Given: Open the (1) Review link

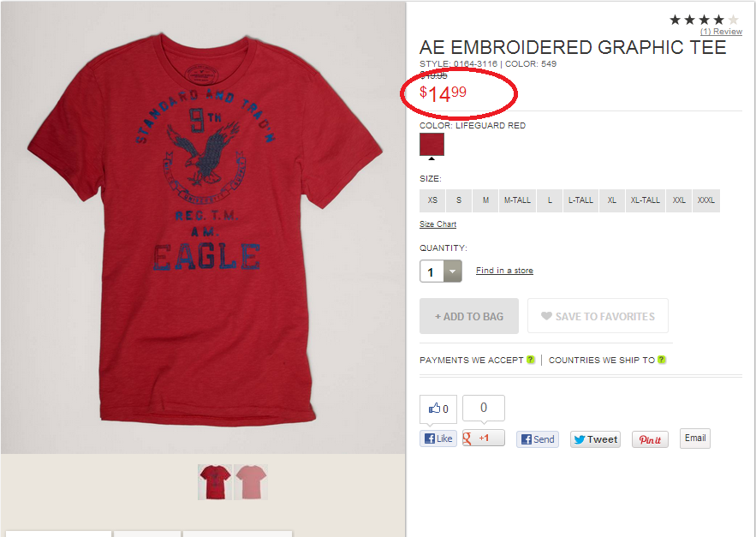Looking at the screenshot, I should point(721,32).
